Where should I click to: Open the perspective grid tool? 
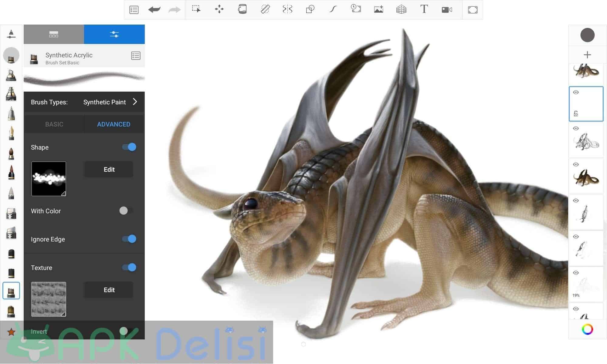401,9
